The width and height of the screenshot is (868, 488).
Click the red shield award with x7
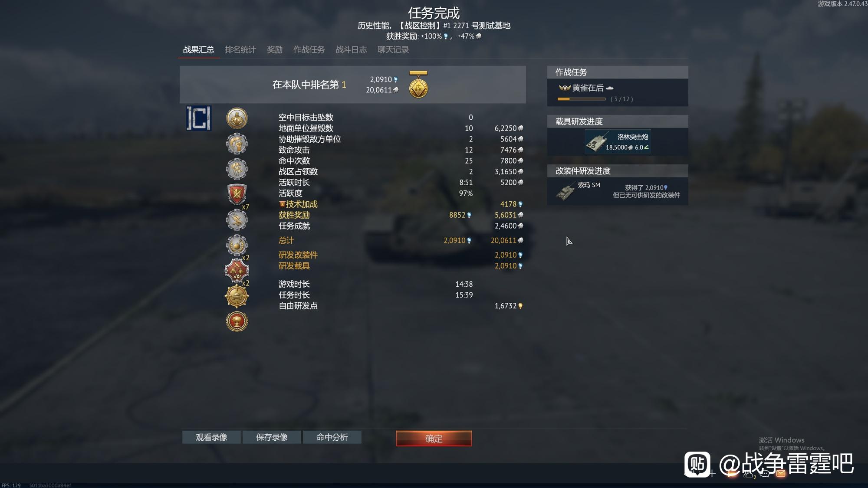237,194
